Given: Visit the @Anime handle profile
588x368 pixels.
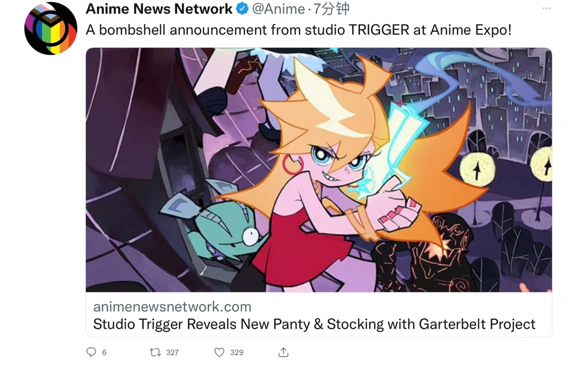Looking at the screenshot, I should [278, 9].
